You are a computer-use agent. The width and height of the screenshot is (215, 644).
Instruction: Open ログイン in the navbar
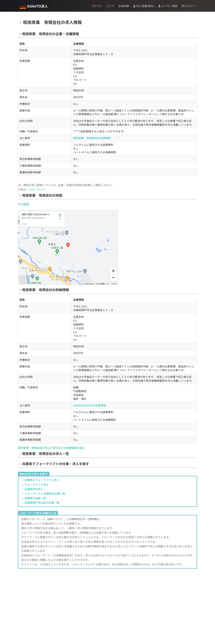point(188,6)
